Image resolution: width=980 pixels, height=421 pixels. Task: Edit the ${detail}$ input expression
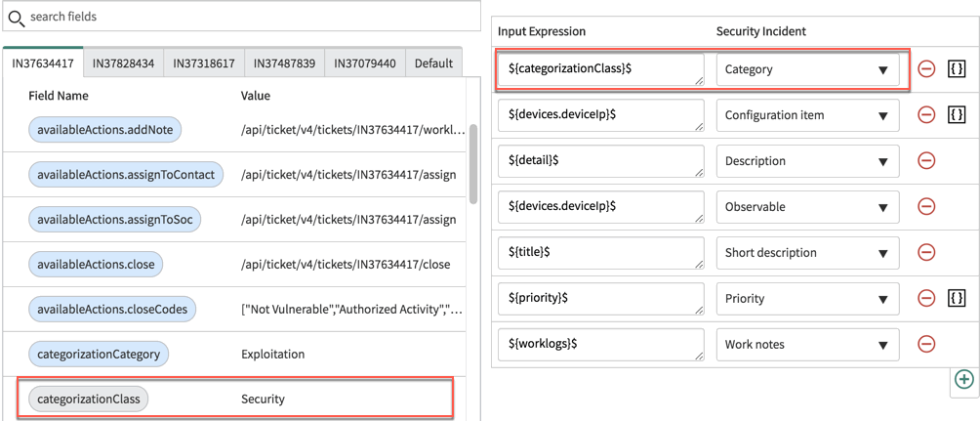601,161
